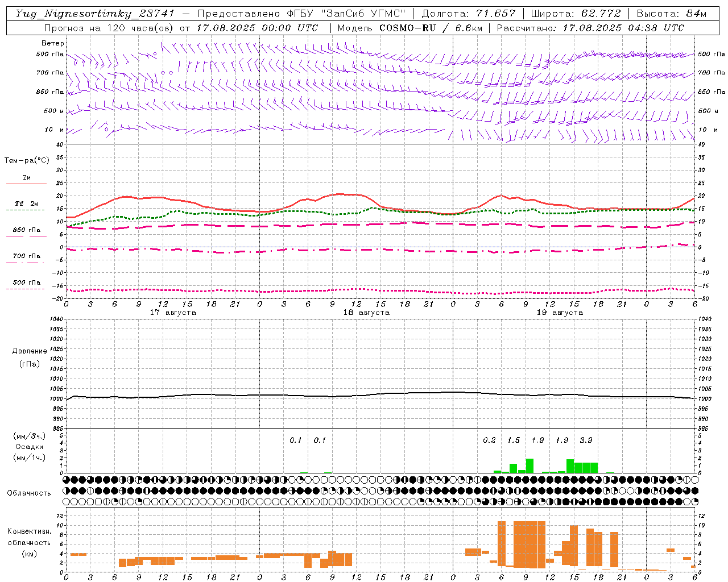
Task: Click the "Ветер" wind panel label
Action: pos(53,43)
